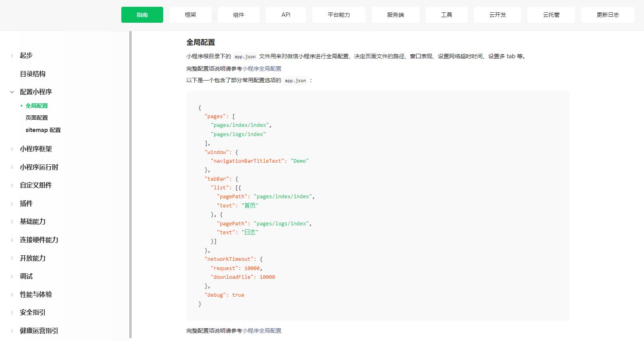Switch to the 组件 tab

point(239,15)
